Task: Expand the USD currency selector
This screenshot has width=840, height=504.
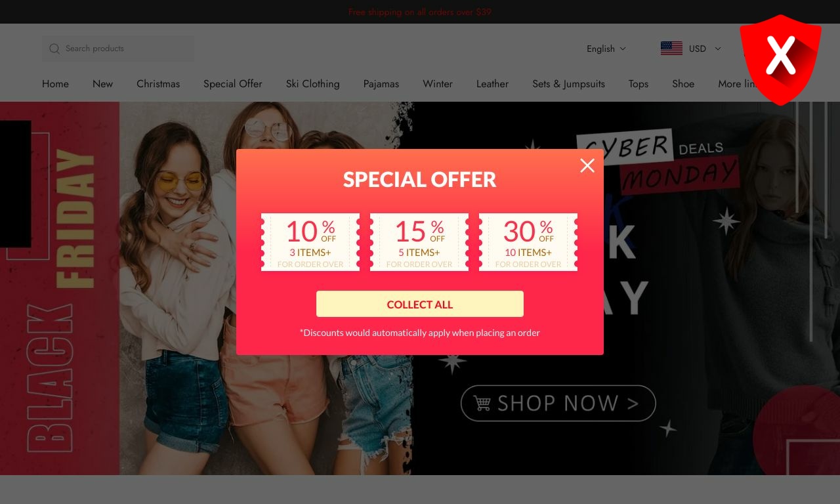Action: 705,49
